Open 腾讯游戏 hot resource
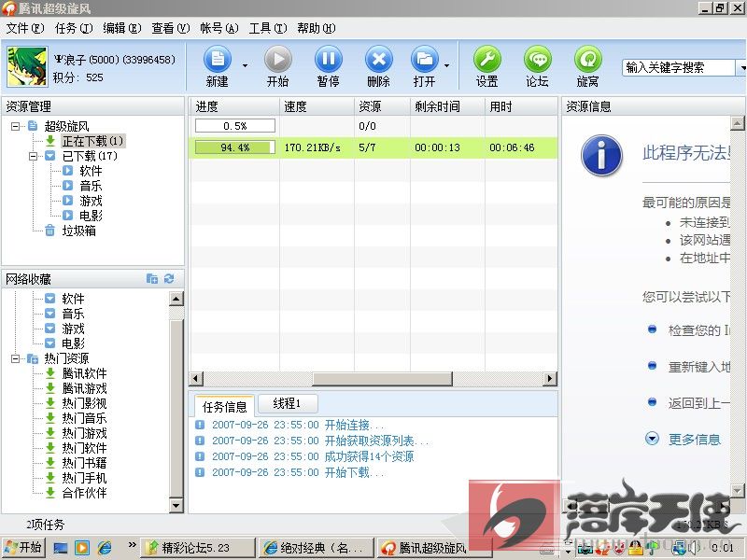Screen dimensions: 747x560 click(84, 388)
